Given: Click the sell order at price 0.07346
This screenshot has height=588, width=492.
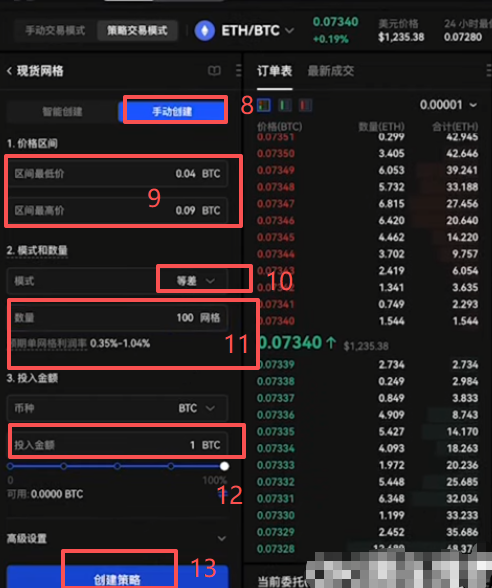Looking at the screenshot, I should [368, 220].
